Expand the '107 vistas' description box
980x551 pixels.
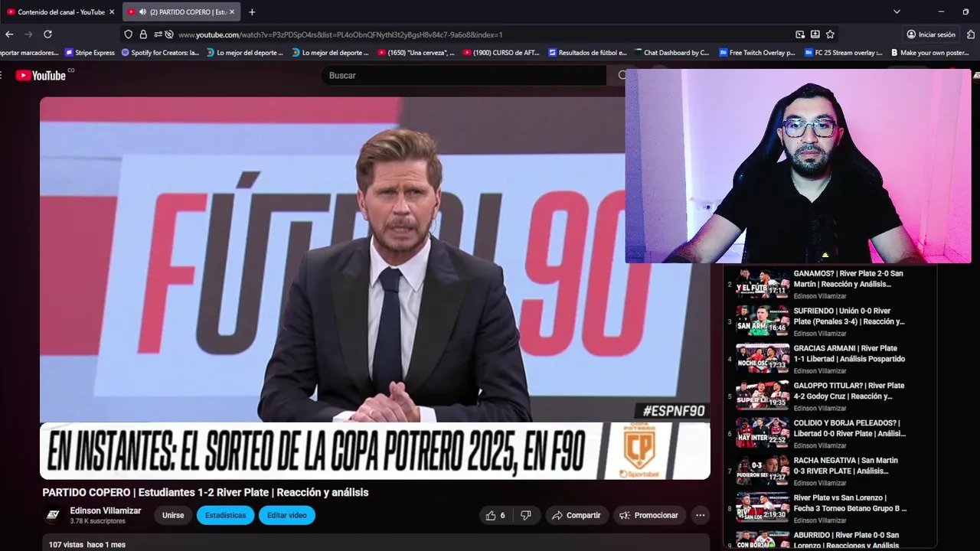375,543
